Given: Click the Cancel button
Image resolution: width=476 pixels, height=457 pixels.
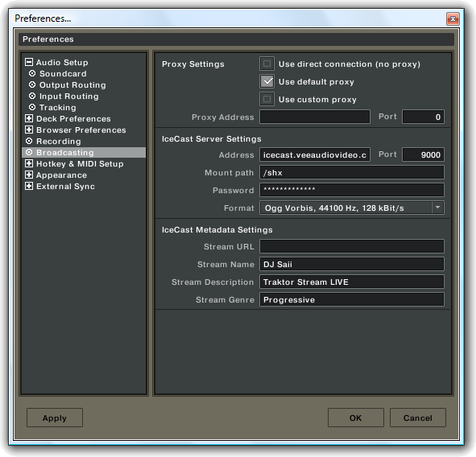Looking at the screenshot, I should (x=418, y=418).
